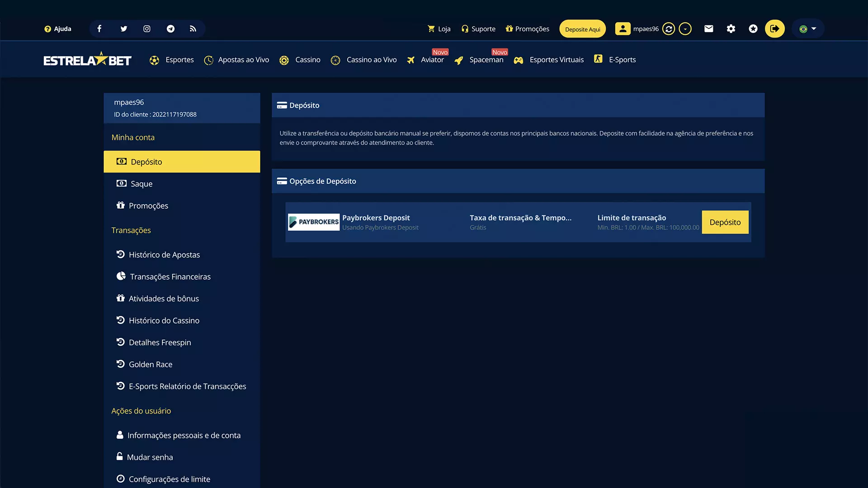
Task: Open Cassino ao Vivo menu
Action: pyautogui.click(x=364, y=60)
